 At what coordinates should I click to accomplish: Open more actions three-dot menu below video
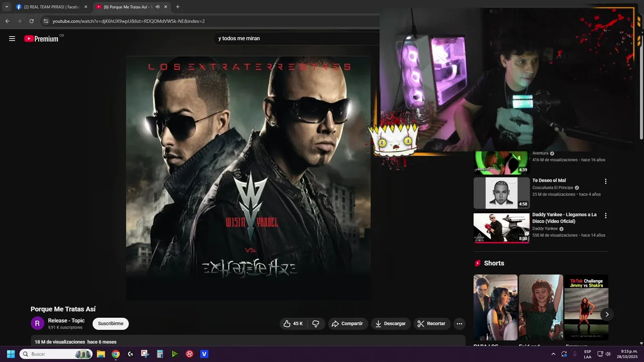459,324
